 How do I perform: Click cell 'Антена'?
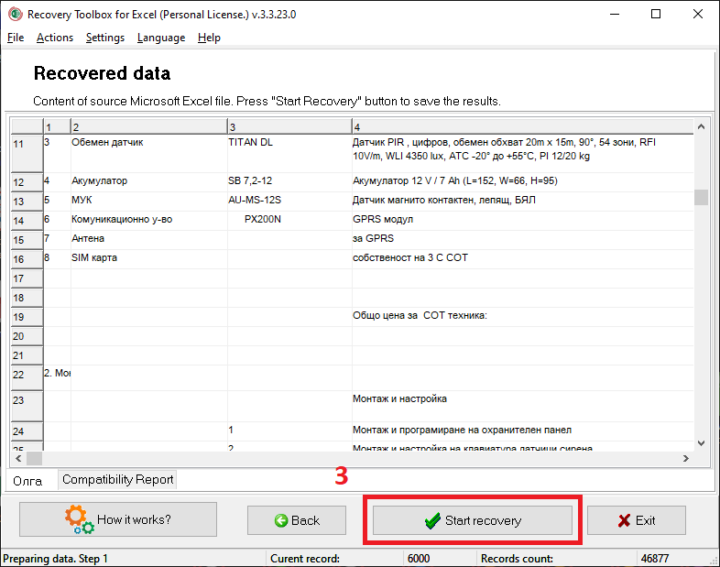coord(149,240)
